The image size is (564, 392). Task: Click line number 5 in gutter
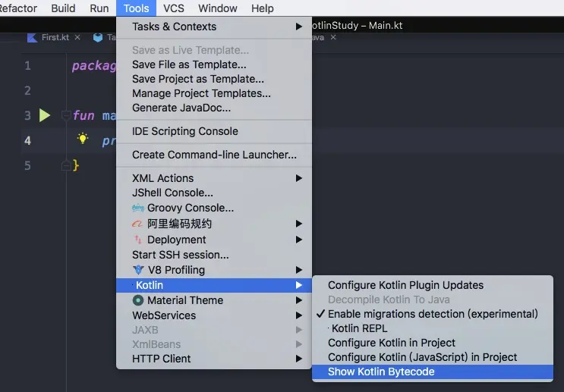[x=27, y=165]
